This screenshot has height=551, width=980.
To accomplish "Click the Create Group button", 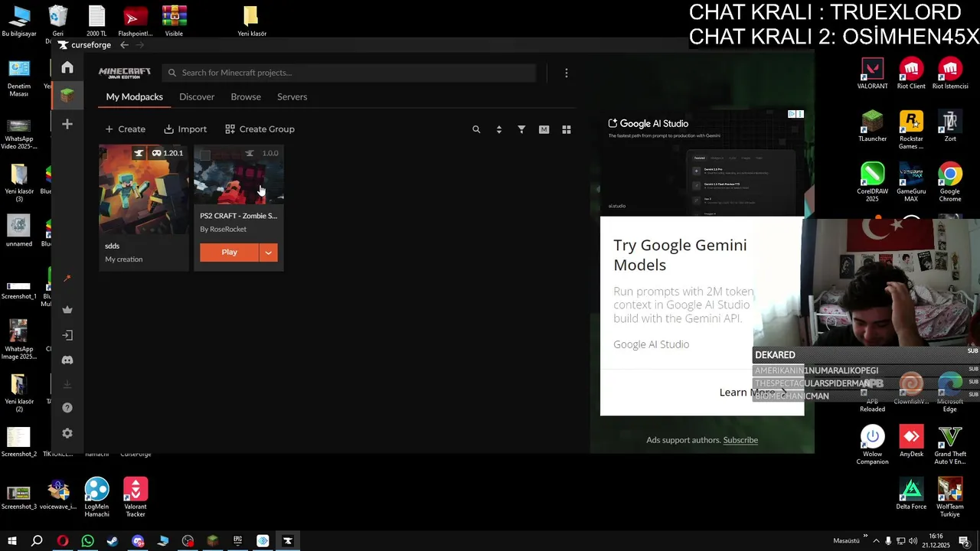I will point(260,129).
